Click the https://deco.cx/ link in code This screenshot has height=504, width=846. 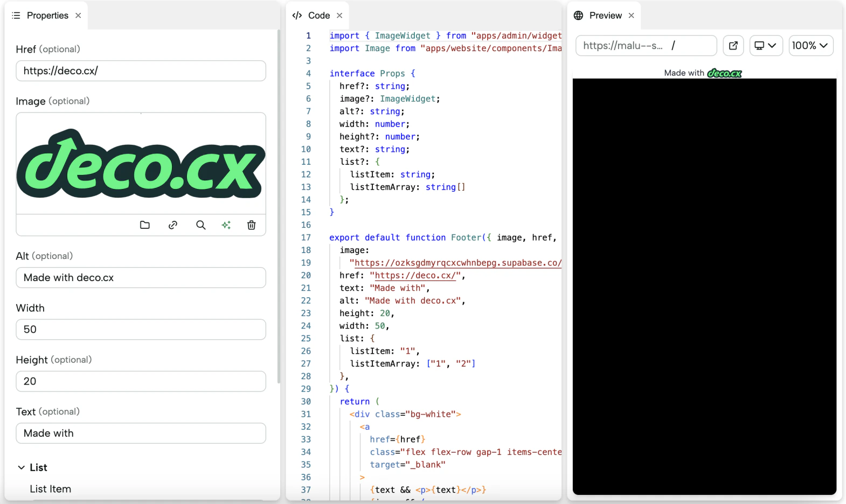(x=415, y=275)
